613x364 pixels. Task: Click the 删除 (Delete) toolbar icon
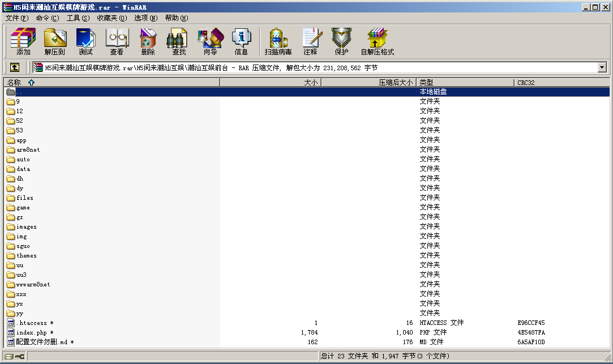[x=148, y=42]
